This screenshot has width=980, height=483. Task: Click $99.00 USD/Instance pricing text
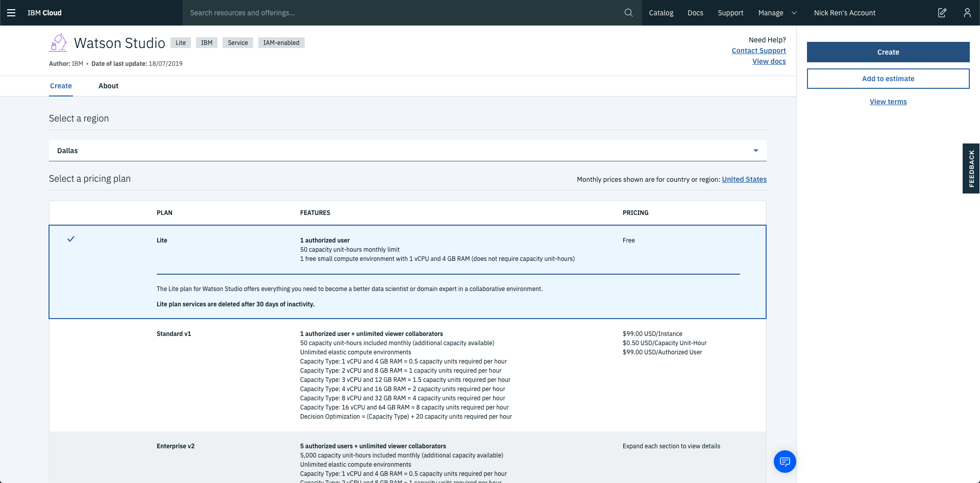coord(652,334)
